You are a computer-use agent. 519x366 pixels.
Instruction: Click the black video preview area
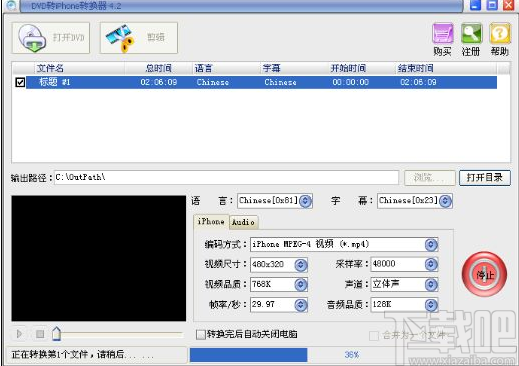tap(99, 258)
